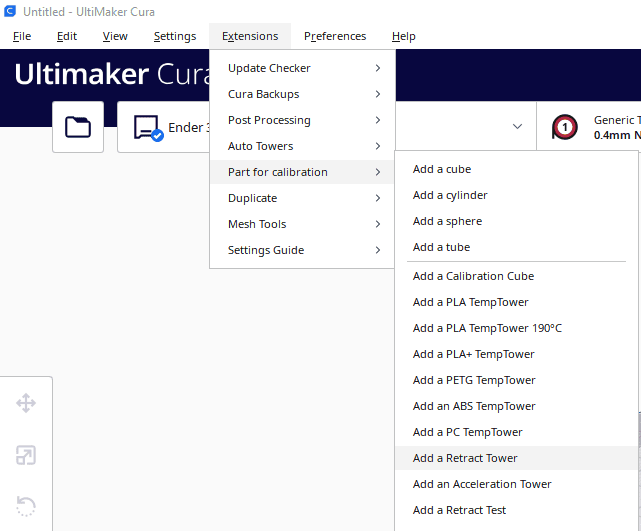Click Post Processing chevron arrow

tap(378, 120)
